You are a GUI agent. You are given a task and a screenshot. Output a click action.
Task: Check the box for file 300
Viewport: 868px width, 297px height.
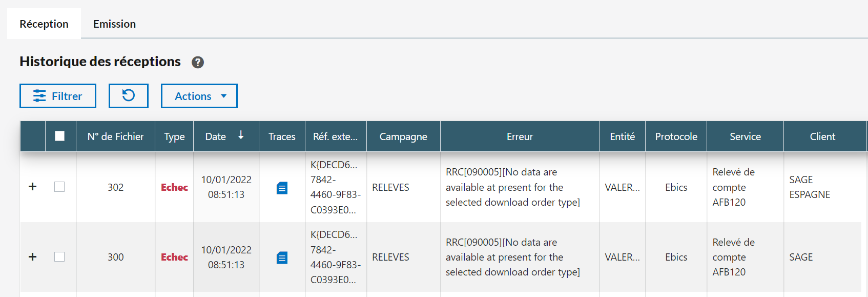click(x=59, y=256)
